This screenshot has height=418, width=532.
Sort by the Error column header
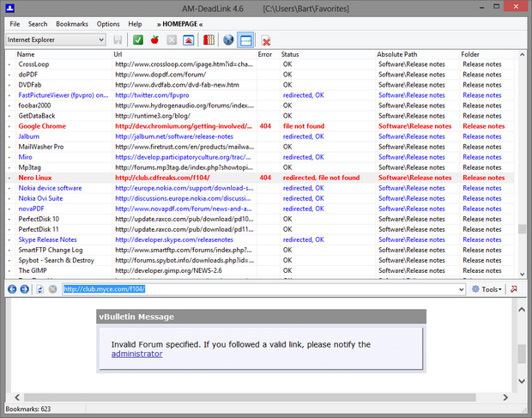point(269,54)
